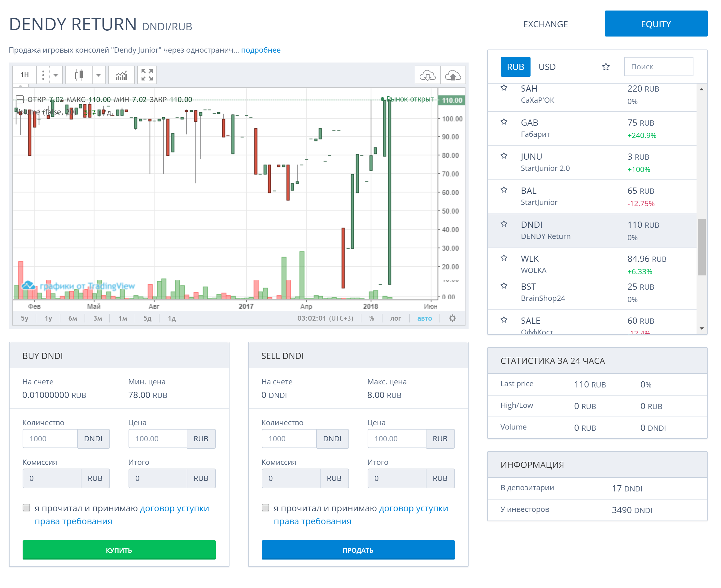Set chart range to 5y
The width and height of the screenshot is (721, 588).
pos(25,318)
